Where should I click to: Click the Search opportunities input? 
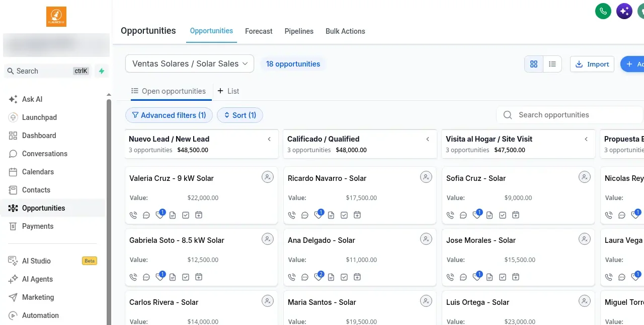pyautogui.click(x=570, y=115)
